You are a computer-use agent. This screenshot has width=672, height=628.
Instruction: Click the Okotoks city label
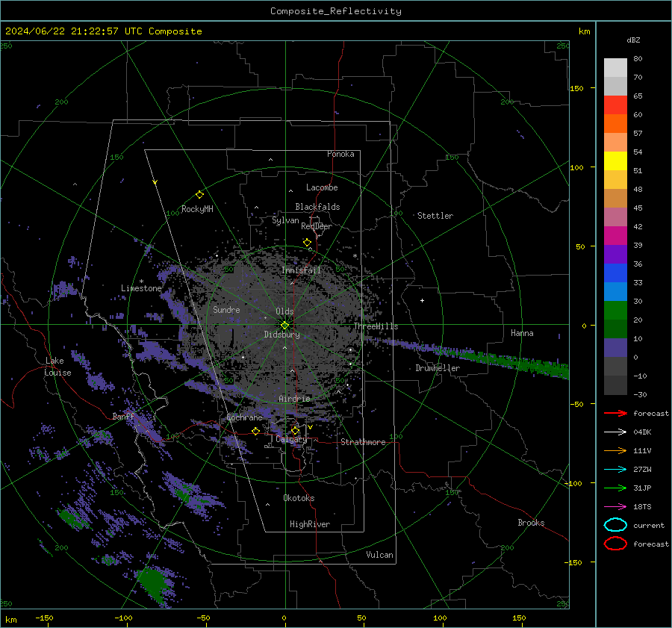click(299, 498)
